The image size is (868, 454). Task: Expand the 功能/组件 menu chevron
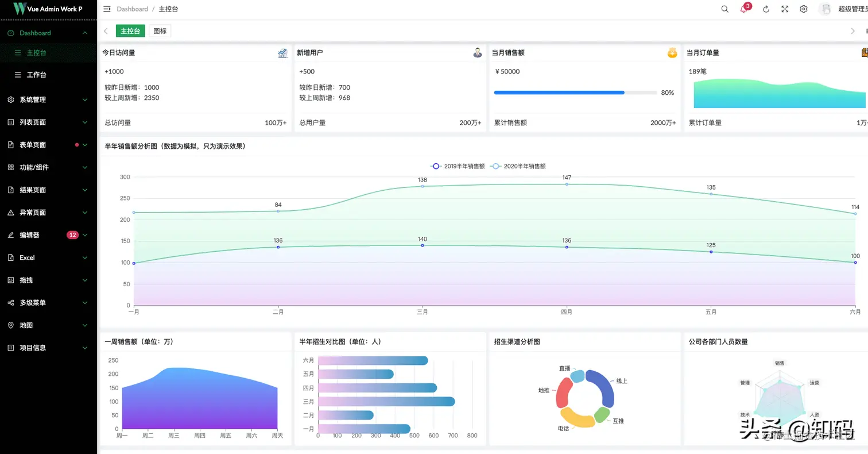pos(85,167)
